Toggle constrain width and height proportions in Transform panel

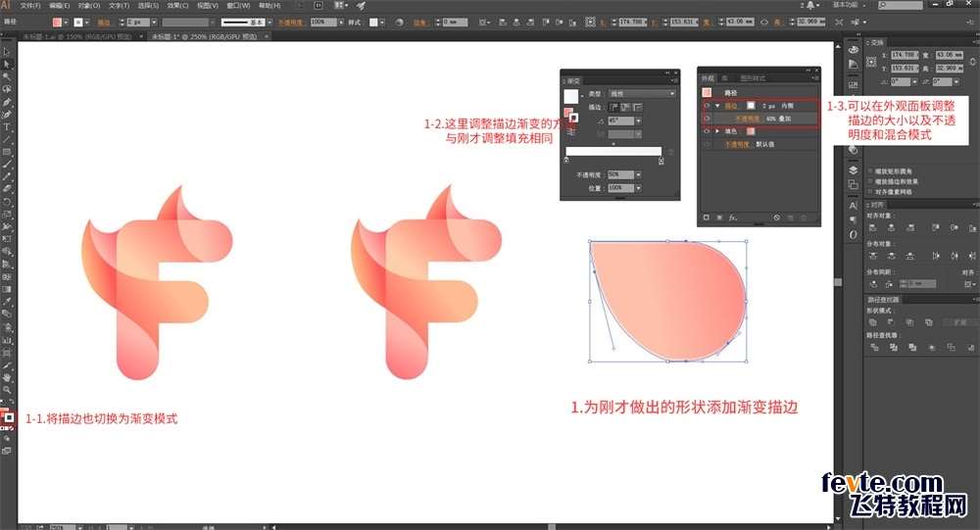(972, 62)
